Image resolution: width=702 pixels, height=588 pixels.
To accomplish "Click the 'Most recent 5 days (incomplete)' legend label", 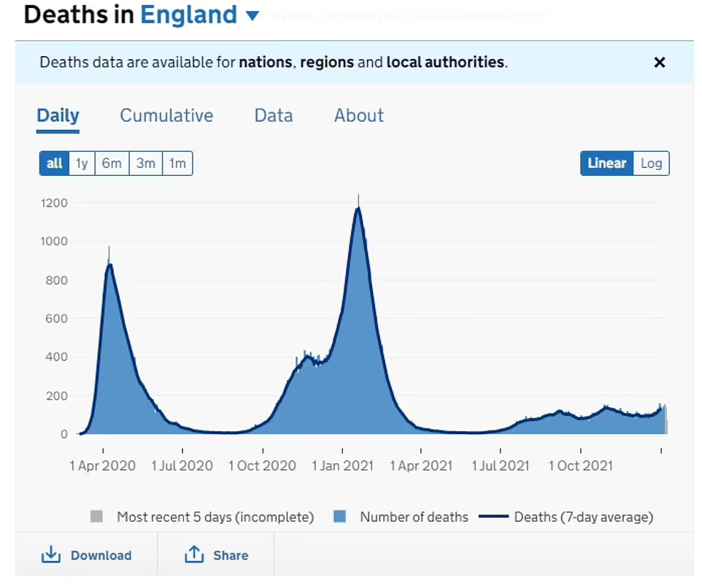I will [x=215, y=517].
